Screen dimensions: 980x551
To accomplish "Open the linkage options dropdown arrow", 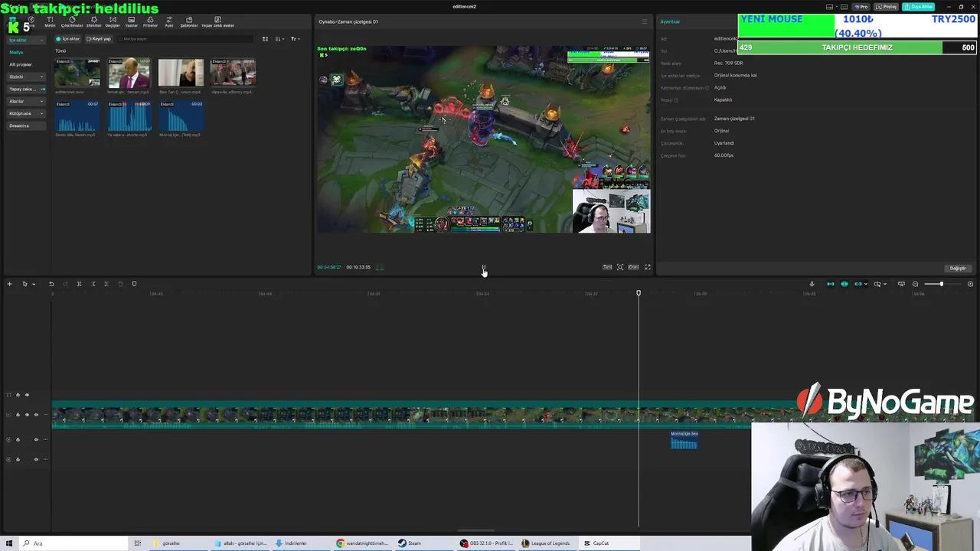I will point(866,284).
